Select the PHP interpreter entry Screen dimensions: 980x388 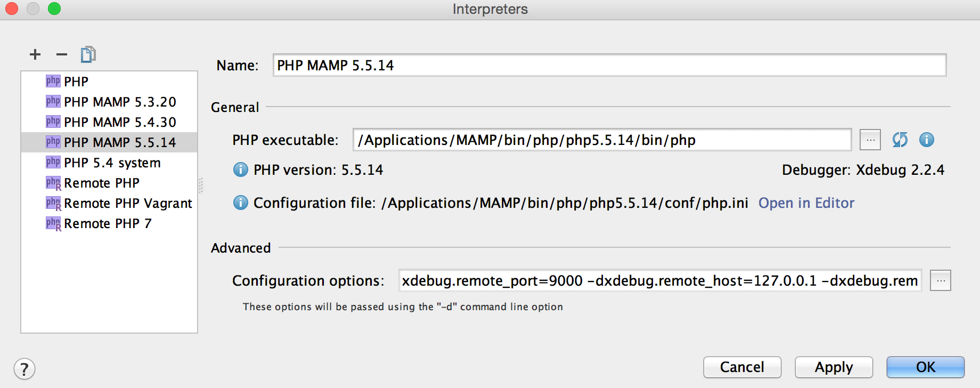[x=109, y=82]
